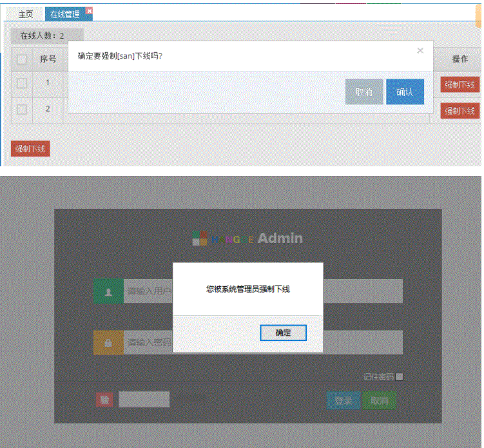This screenshot has width=484, height=448.
Task: Select the 在线管理 tab
Action: coord(66,14)
